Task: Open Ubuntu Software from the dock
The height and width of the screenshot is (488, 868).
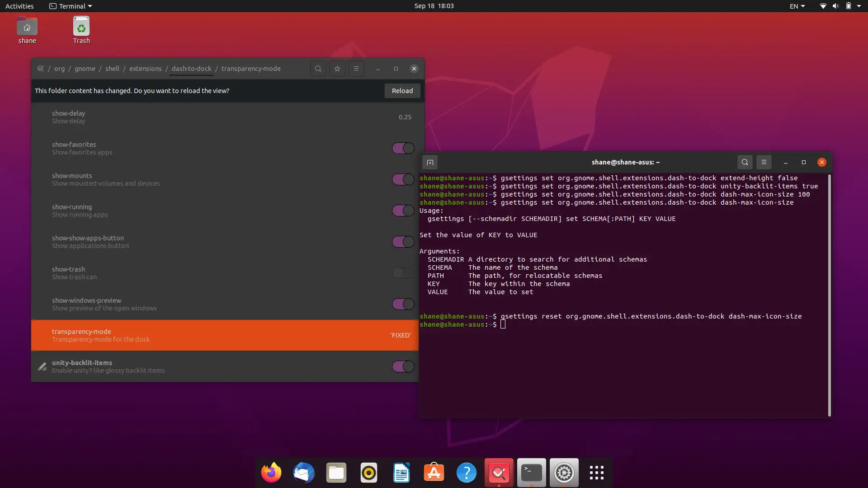Action: click(x=434, y=473)
